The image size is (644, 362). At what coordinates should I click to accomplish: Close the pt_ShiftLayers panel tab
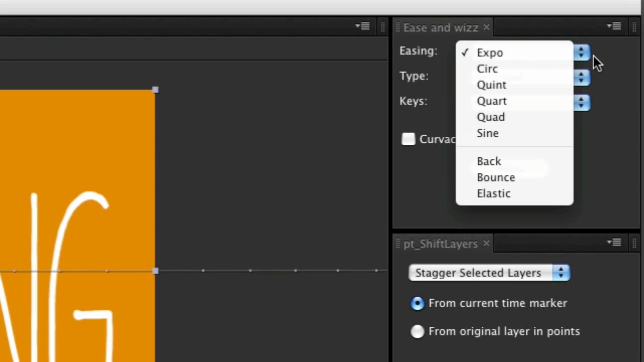point(486,243)
